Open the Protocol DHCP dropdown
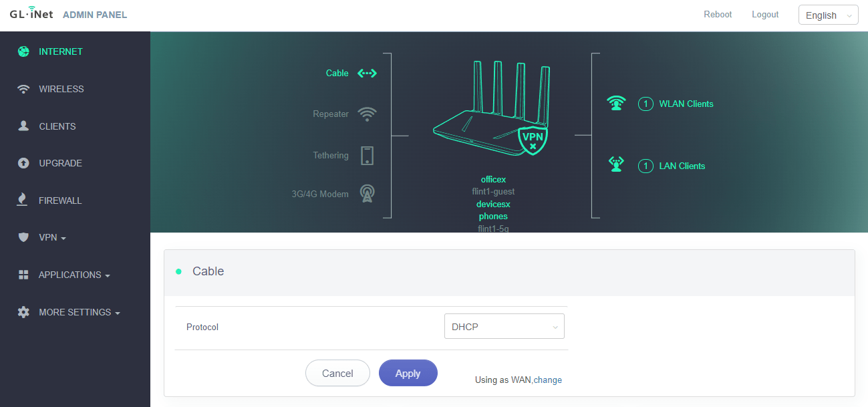Viewport: 868px width, 407px height. point(504,327)
